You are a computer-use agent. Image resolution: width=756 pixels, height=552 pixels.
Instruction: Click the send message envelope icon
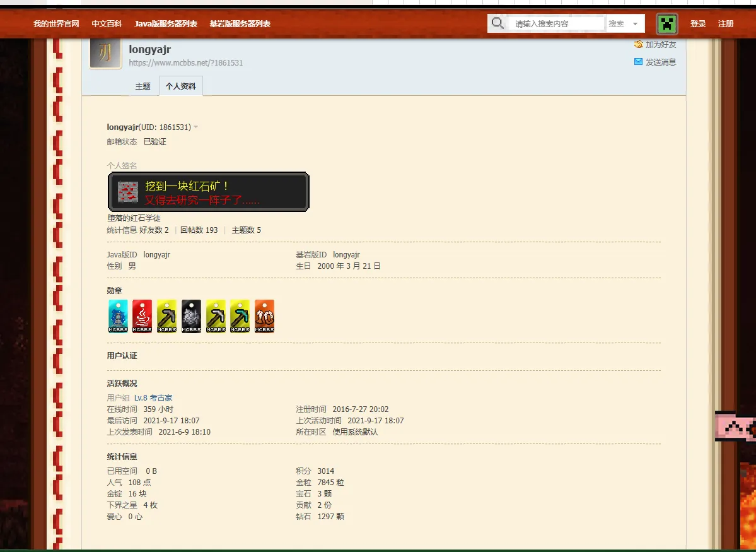pyautogui.click(x=638, y=62)
